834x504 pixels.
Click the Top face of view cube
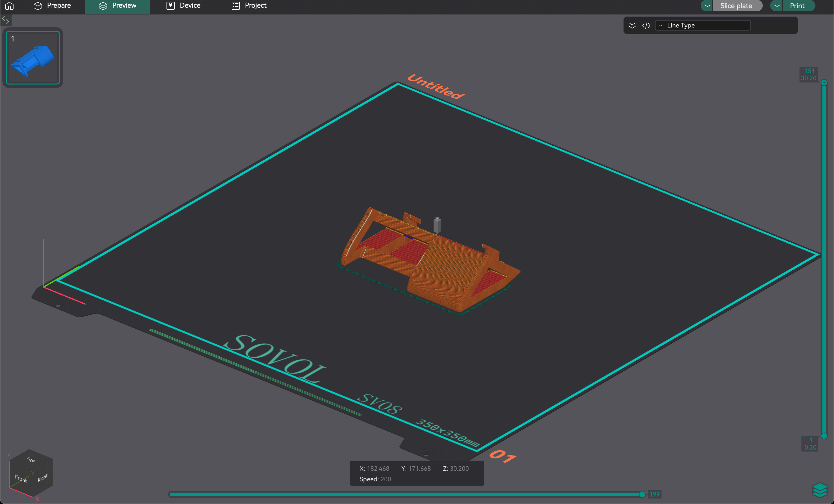[30, 459]
